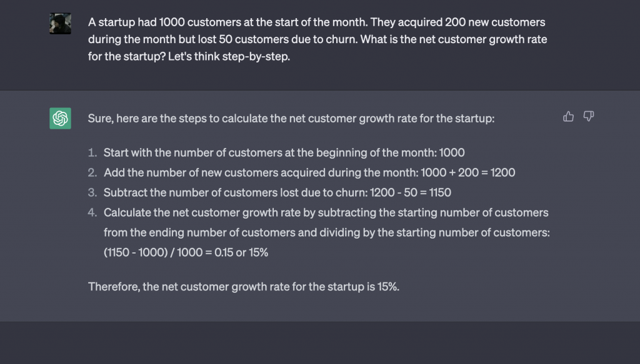
Task: Click the empty dark area below the response
Action: 320,342
